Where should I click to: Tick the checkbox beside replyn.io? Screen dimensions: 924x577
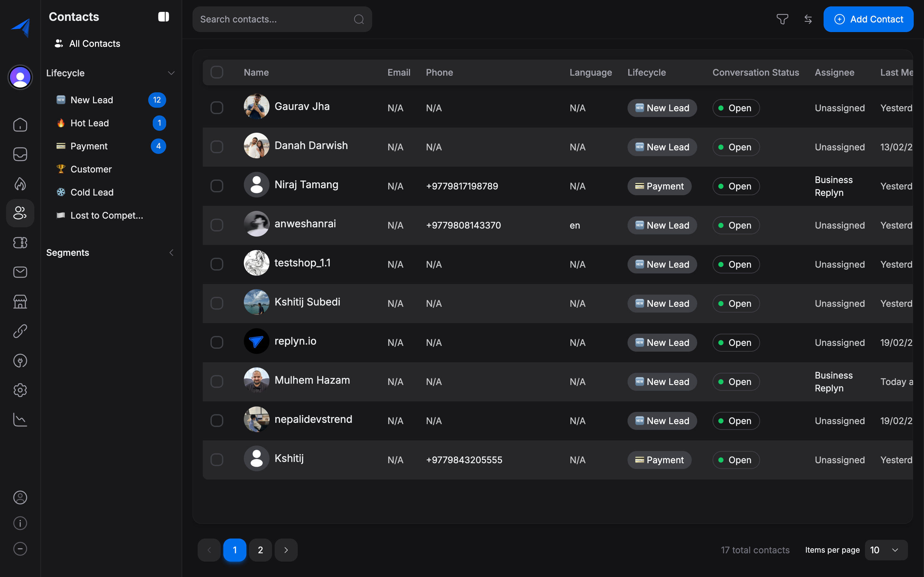217,342
